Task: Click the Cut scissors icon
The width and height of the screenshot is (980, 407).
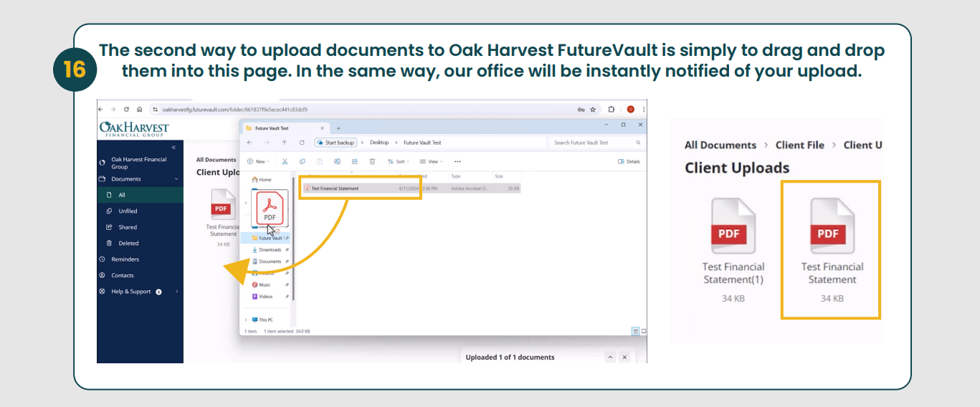Action: 285,162
